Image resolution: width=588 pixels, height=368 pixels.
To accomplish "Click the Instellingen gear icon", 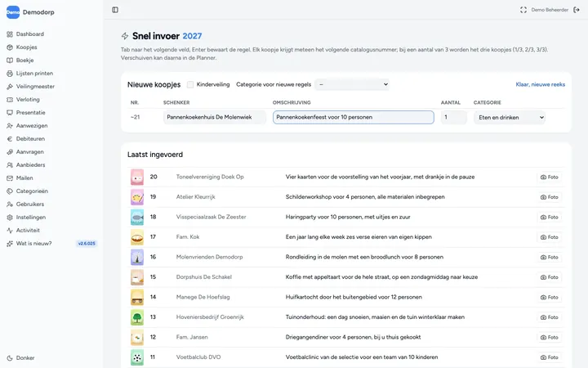I will coord(10,218).
